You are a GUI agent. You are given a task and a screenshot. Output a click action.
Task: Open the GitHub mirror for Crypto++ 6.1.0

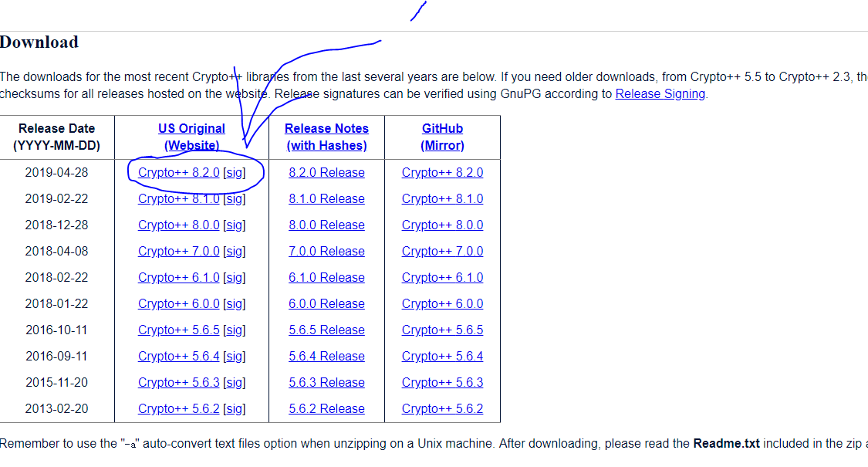442,277
